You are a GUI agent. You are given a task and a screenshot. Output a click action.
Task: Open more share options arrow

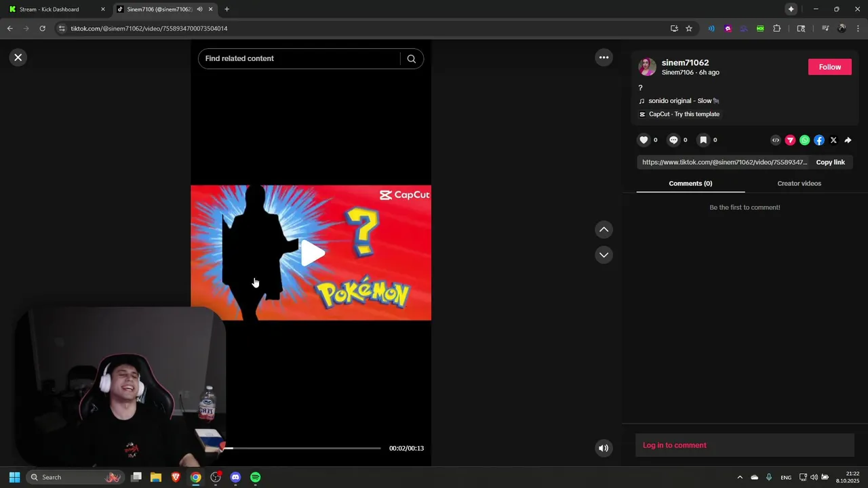[x=848, y=140]
